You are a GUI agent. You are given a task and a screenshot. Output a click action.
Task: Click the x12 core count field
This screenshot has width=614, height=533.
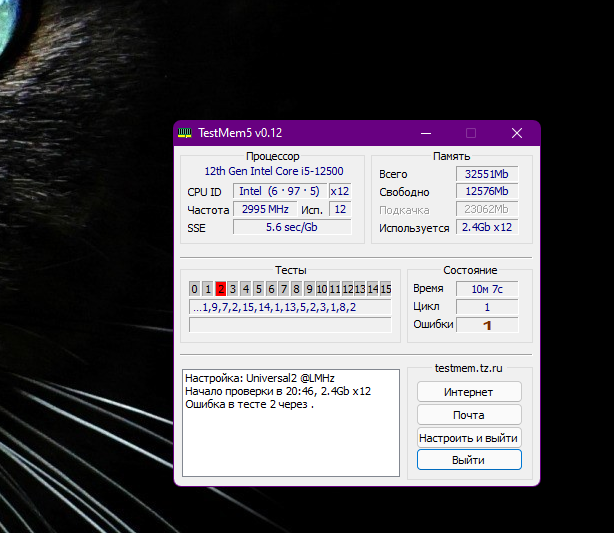[x=340, y=191]
